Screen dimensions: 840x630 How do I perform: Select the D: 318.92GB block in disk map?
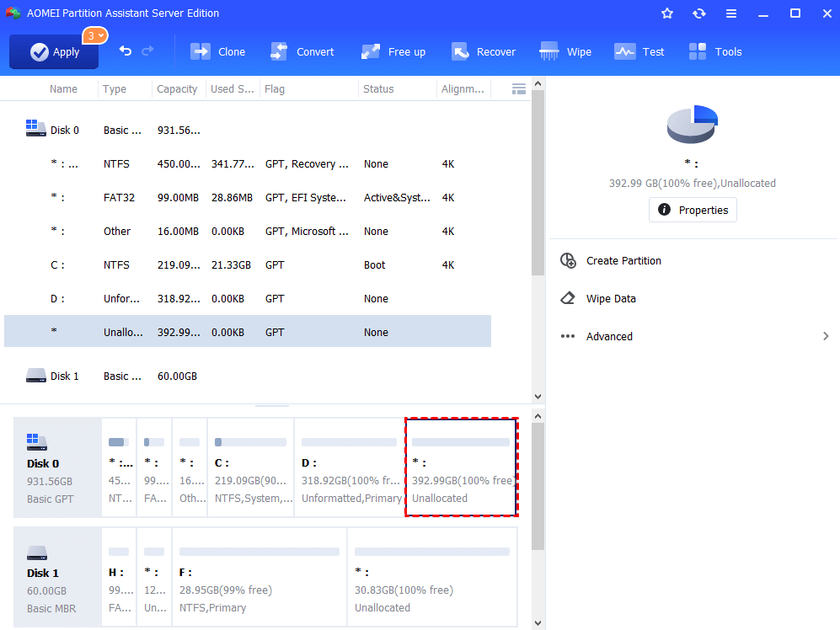point(350,467)
